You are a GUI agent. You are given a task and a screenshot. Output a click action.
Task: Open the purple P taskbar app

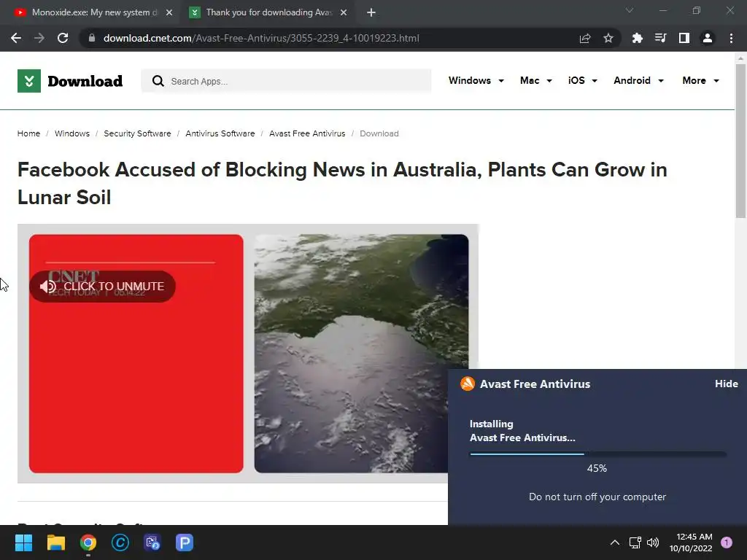click(185, 542)
